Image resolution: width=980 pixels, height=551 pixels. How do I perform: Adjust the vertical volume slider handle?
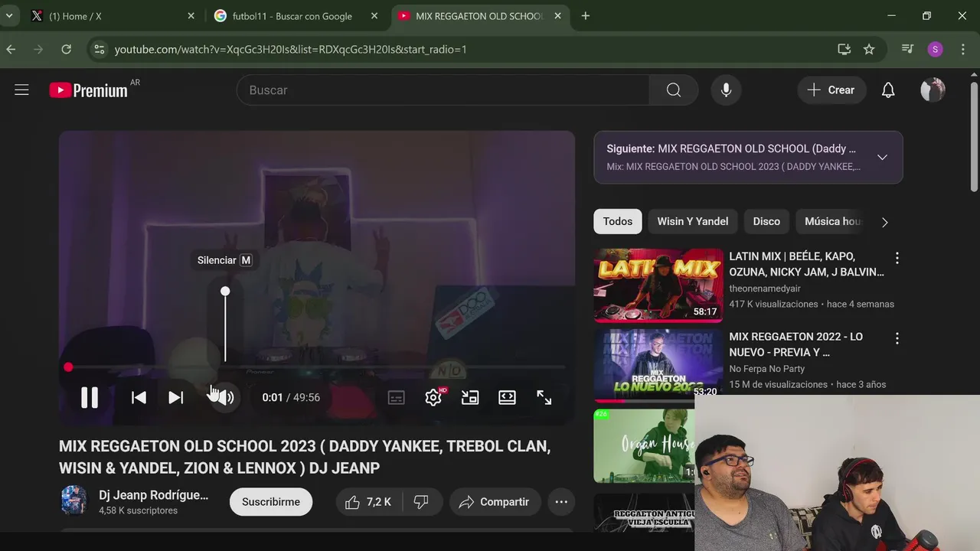tap(225, 292)
